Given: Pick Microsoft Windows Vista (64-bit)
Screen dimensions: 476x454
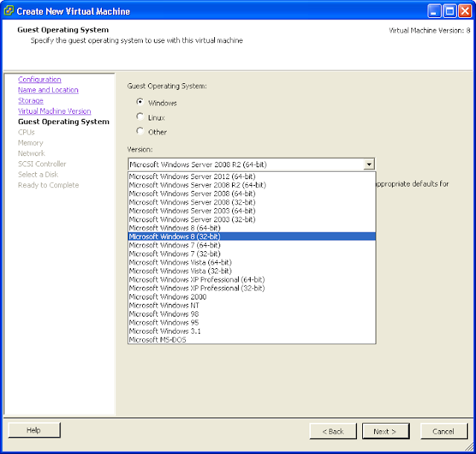Looking at the screenshot, I should (x=251, y=262).
